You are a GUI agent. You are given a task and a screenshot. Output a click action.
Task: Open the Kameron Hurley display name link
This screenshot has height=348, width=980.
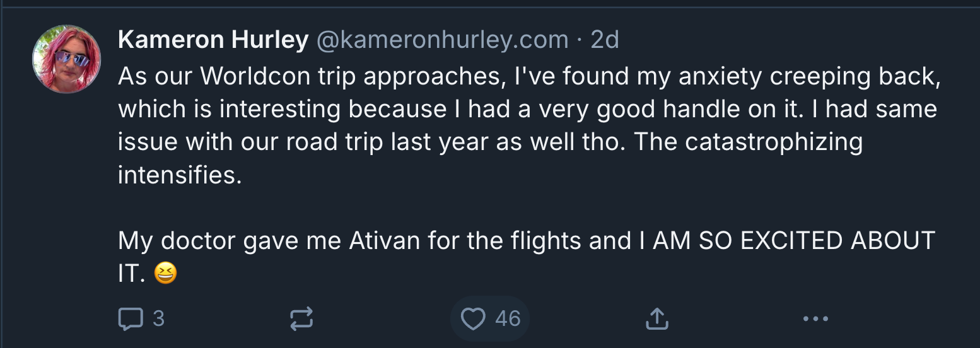click(213, 40)
